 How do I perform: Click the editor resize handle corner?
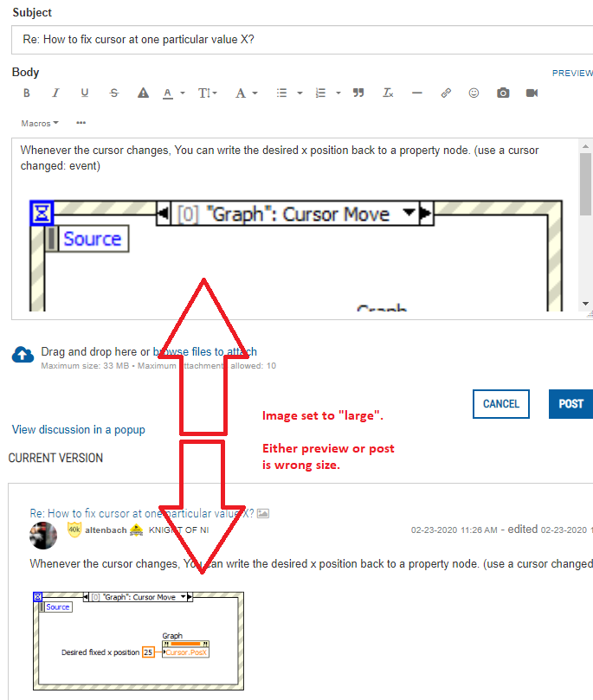coord(590,315)
